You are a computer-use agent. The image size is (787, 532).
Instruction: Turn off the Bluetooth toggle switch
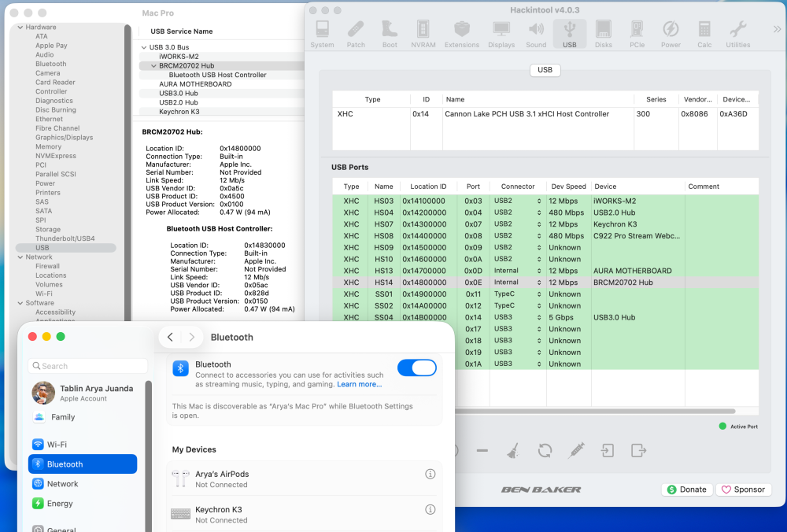coord(417,368)
